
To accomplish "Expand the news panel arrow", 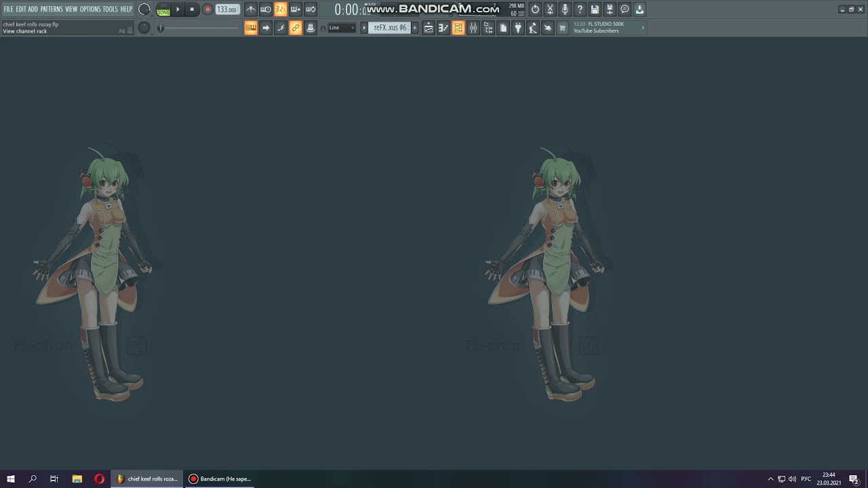I will pyautogui.click(x=643, y=28).
